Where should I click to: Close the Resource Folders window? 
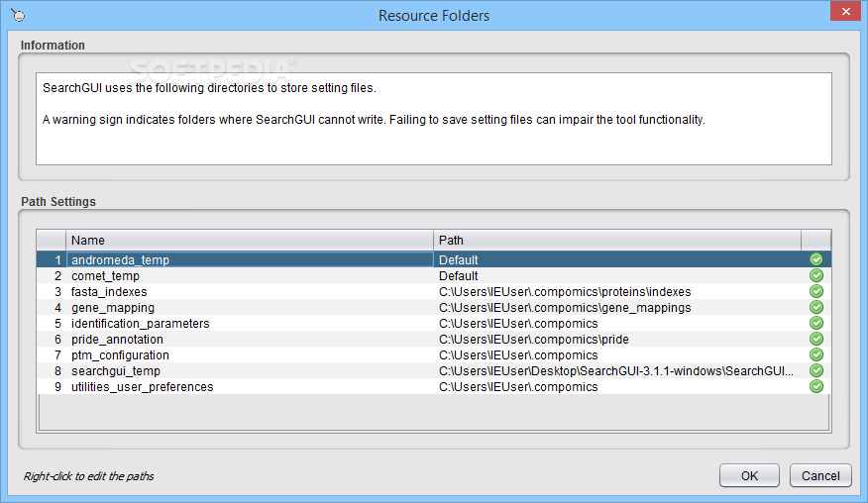click(x=845, y=11)
